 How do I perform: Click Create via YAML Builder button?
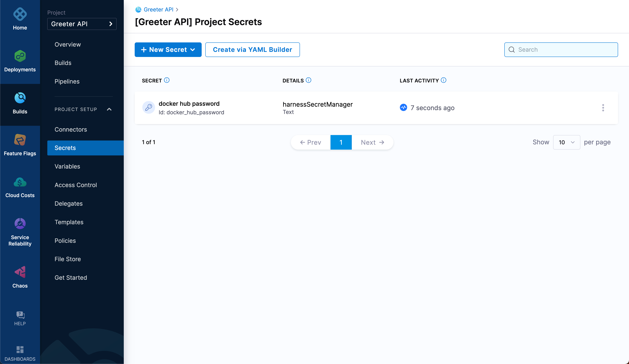click(252, 50)
